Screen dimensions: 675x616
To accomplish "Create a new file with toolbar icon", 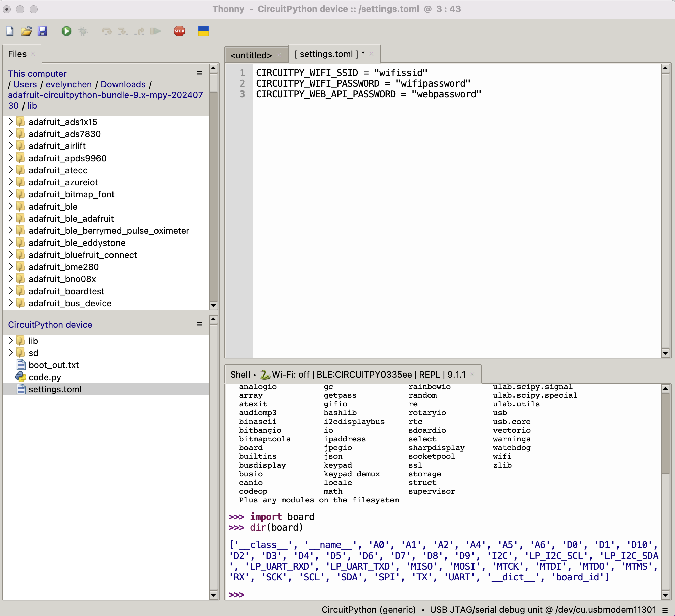I will coord(10,31).
